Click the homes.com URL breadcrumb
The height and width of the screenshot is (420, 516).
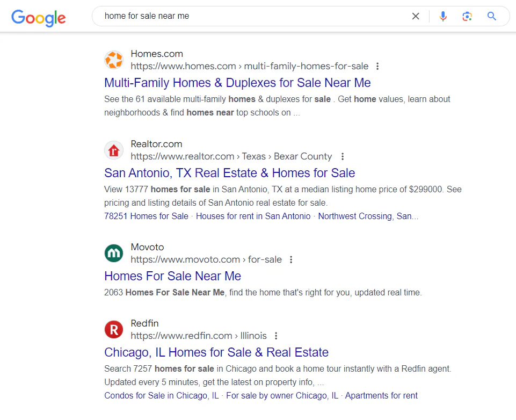coord(250,66)
